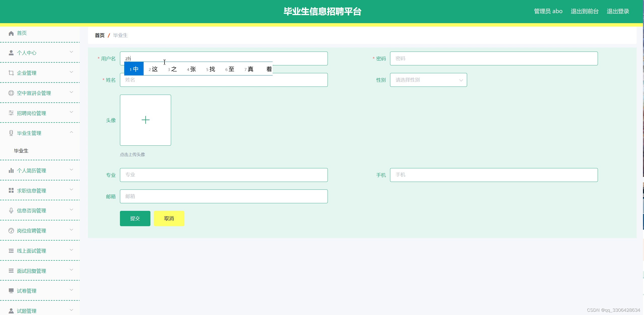Open the 个人中心 menu label

pos(27,53)
